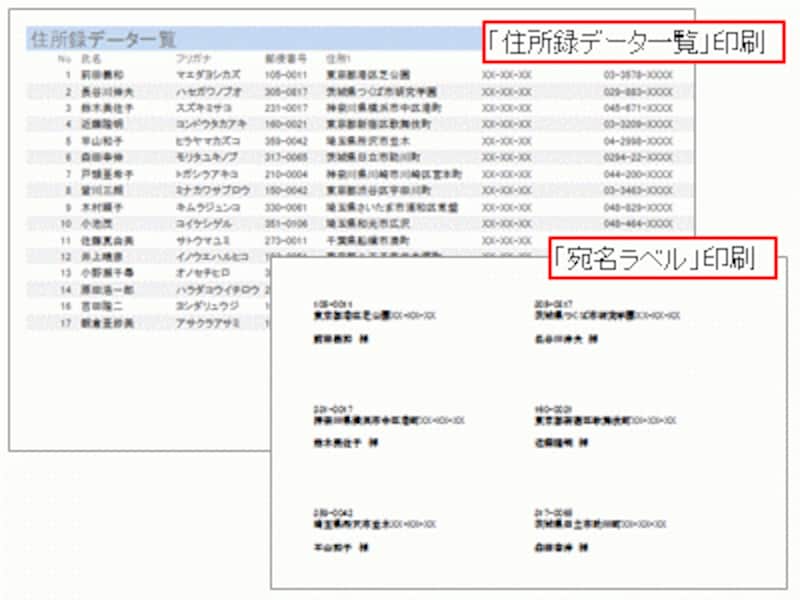Select the name 平山和子 in row 5
Viewport: 800px width, 600px height.
[102, 141]
